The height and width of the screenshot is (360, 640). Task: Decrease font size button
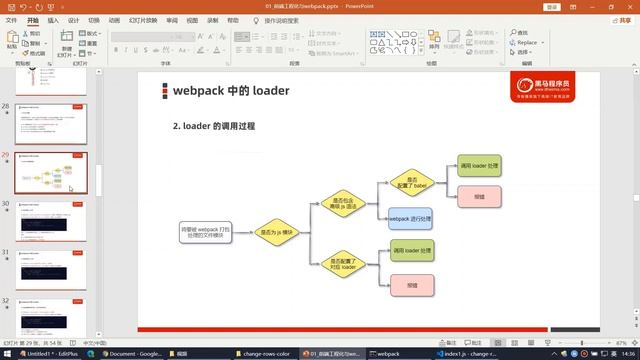(x=211, y=37)
